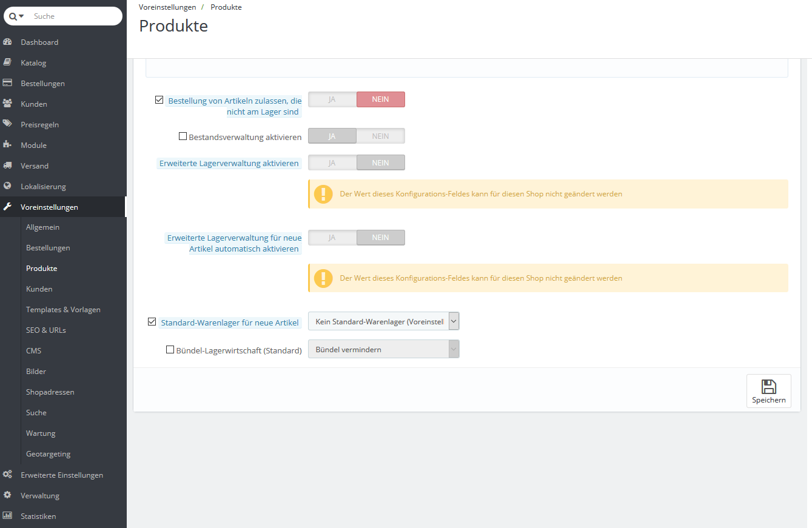Open the Bündel vermindern dropdown
This screenshot has width=812, height=528.
point(384,349)
